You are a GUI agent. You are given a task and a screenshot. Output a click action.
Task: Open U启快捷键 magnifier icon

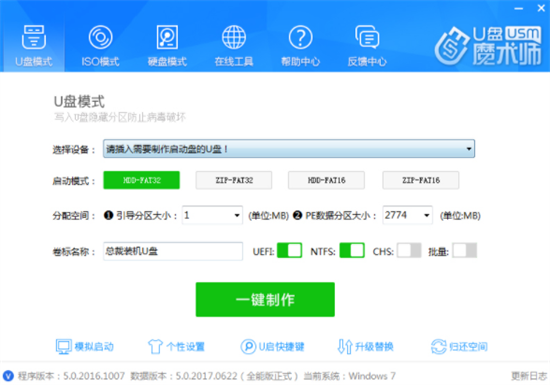[x=248, y=346]
